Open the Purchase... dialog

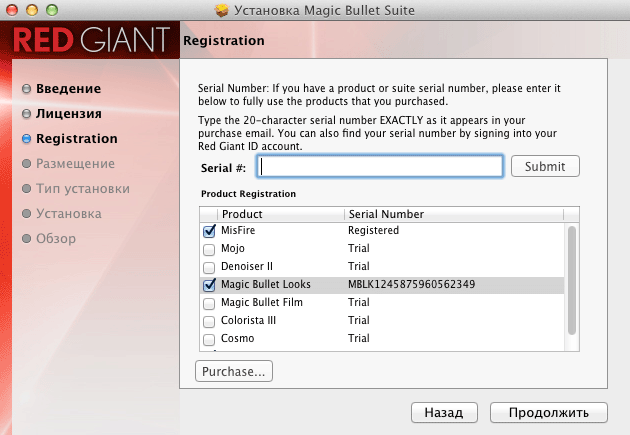coord(234,371)
